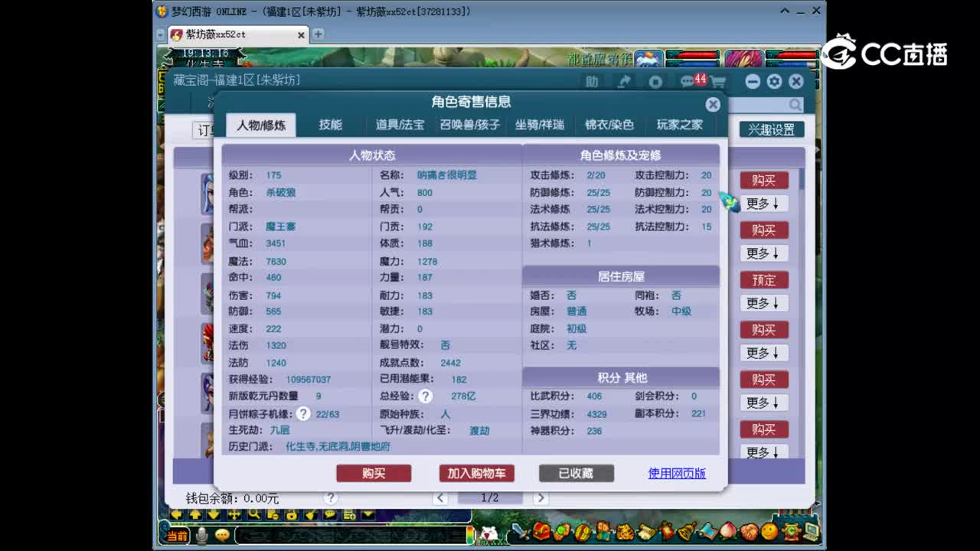Open the 锦衣/染色 tab
Viewport: 980px width, 551px height.
click(609, 125)
